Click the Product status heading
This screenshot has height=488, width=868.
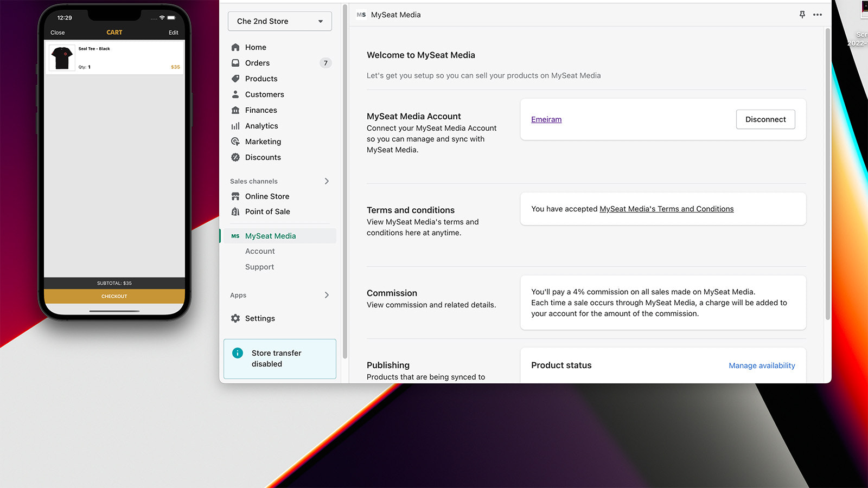pyautogui.click(x=561, y=365)
